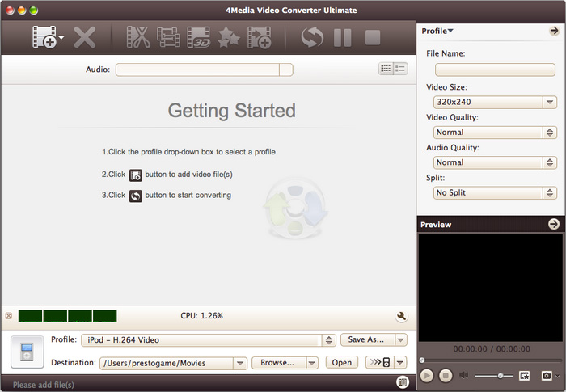
Task: Take a snapshot with camera icon
Action: tap(547, 376)
